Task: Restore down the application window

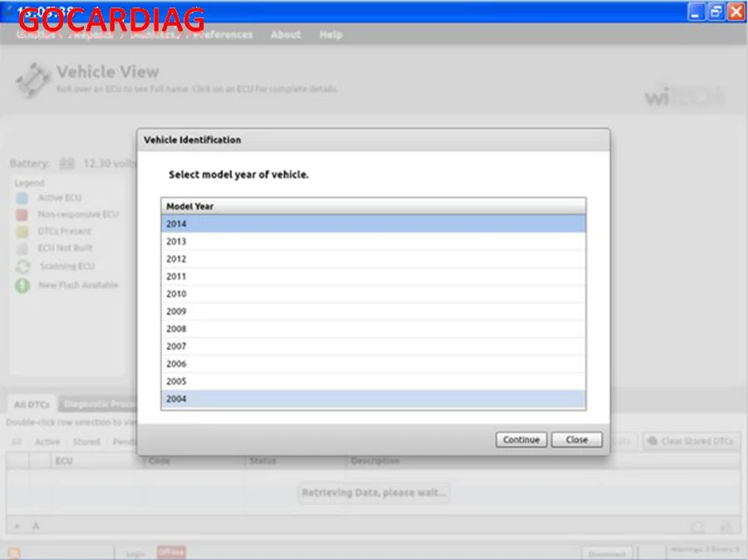Action: click(716, 12)
